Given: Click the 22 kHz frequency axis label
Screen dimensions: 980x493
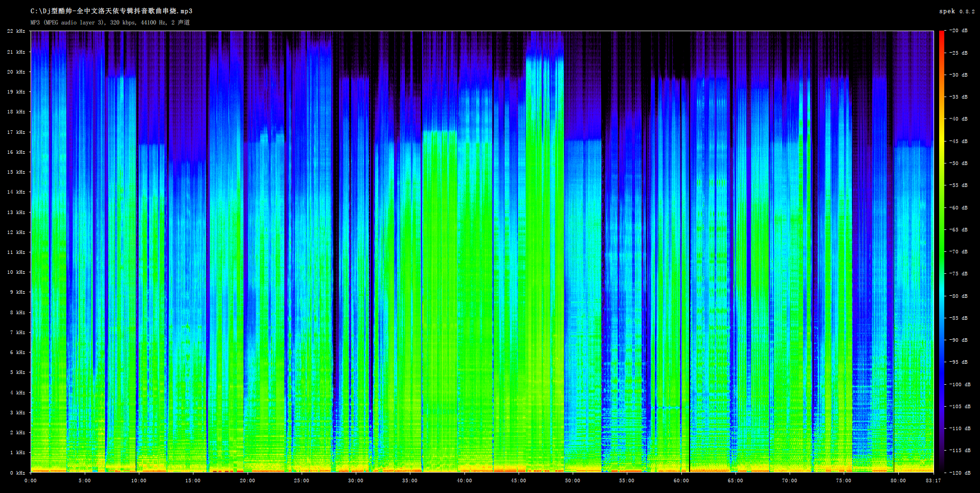Looking at the screenshot, I should coord(16,31).
